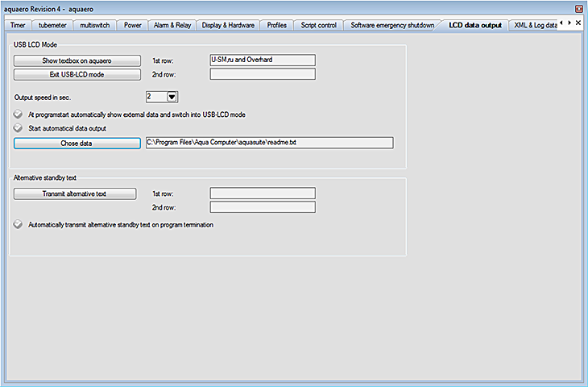Image resolution: width=588 pixels, height=387 pixels.
Task: Click the readme.txt file path field
Action: (x=269, y=143)
